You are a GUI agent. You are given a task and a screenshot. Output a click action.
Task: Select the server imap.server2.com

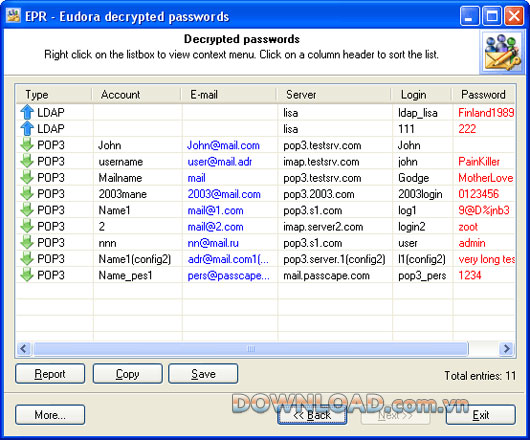click(x=323, y=226)
